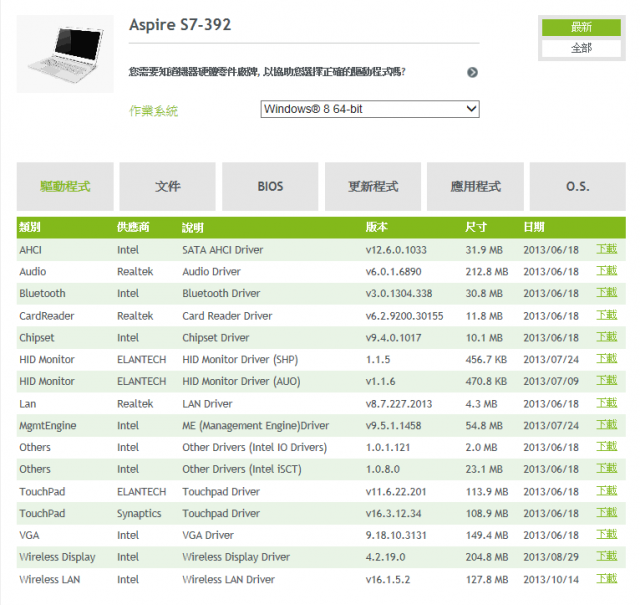Download the ME (Management Engine) Driver
This screenshot has height=605, width=640.
607,425
